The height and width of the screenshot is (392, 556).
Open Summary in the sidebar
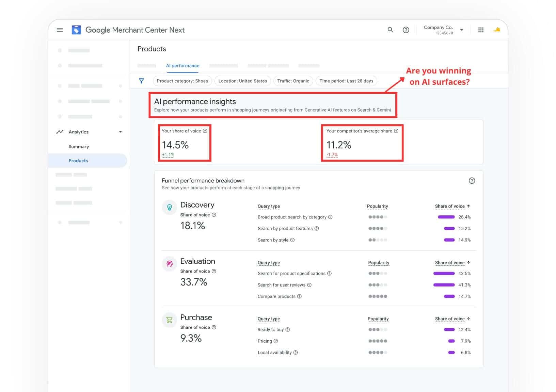pos(79,147)
